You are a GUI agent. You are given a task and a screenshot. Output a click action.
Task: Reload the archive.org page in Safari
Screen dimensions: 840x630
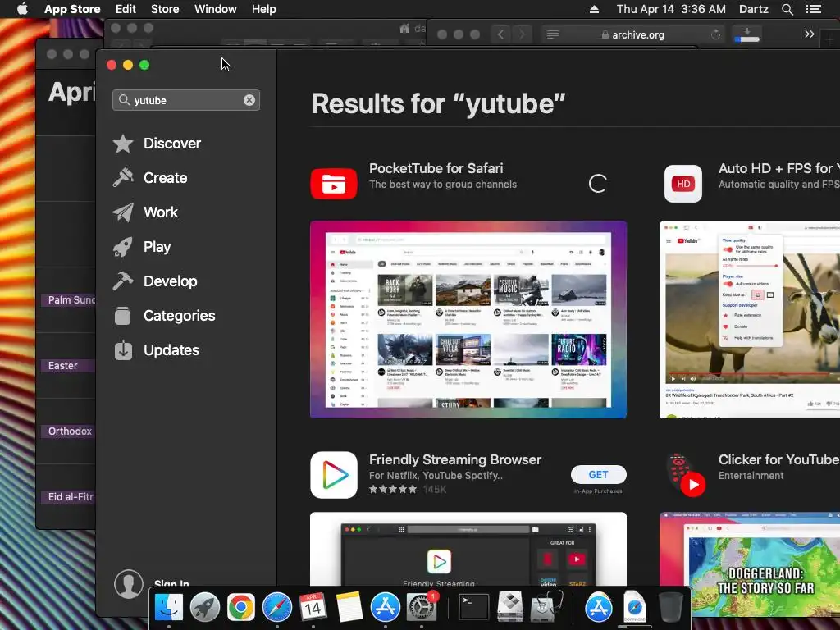click(x=715, y=34)
